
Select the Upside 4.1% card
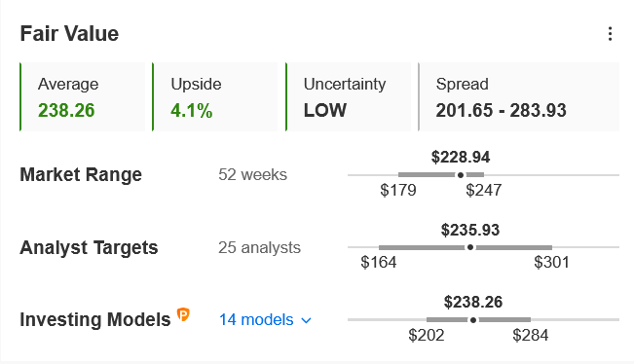(x=215, y=97)
